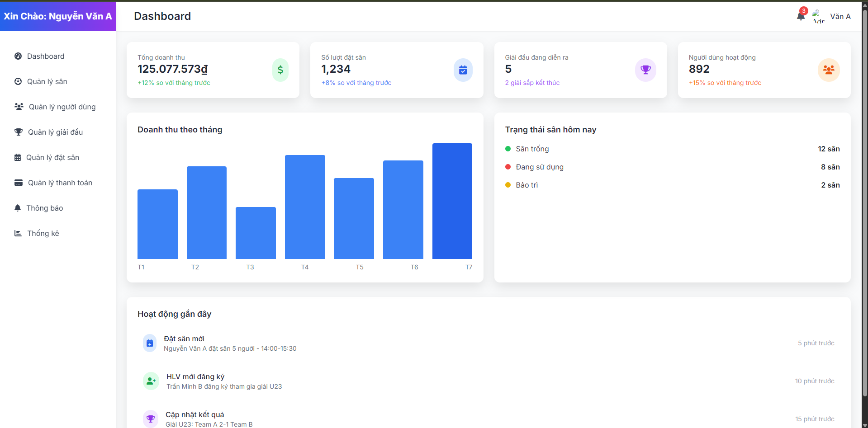868x428 pixels.
Task: Click the trophy icon for Quản lý giải đấu
Action: tap(18, 132)
